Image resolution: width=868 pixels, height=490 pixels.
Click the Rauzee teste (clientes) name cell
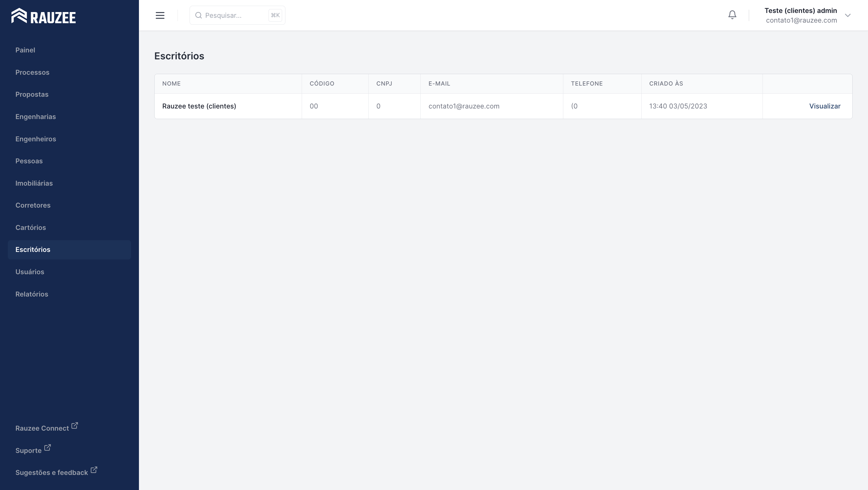coord(228,106)
